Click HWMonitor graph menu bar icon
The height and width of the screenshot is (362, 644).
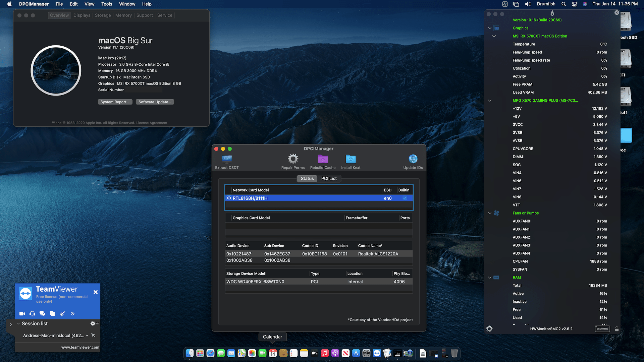(x=505, y=4)
